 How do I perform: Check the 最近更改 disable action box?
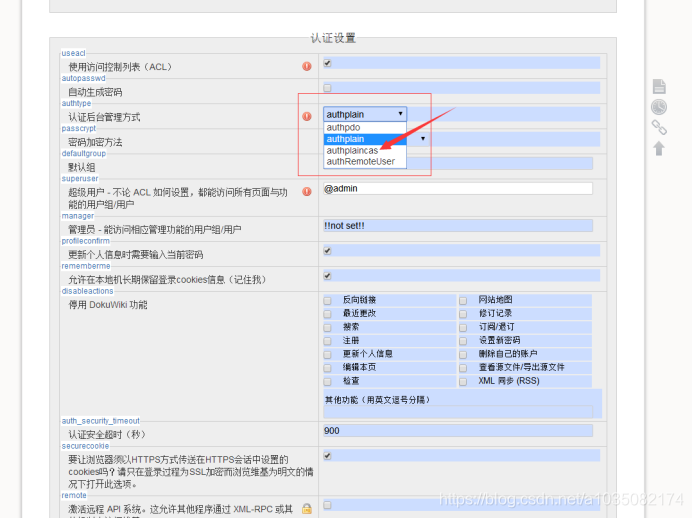pos(327,314)
